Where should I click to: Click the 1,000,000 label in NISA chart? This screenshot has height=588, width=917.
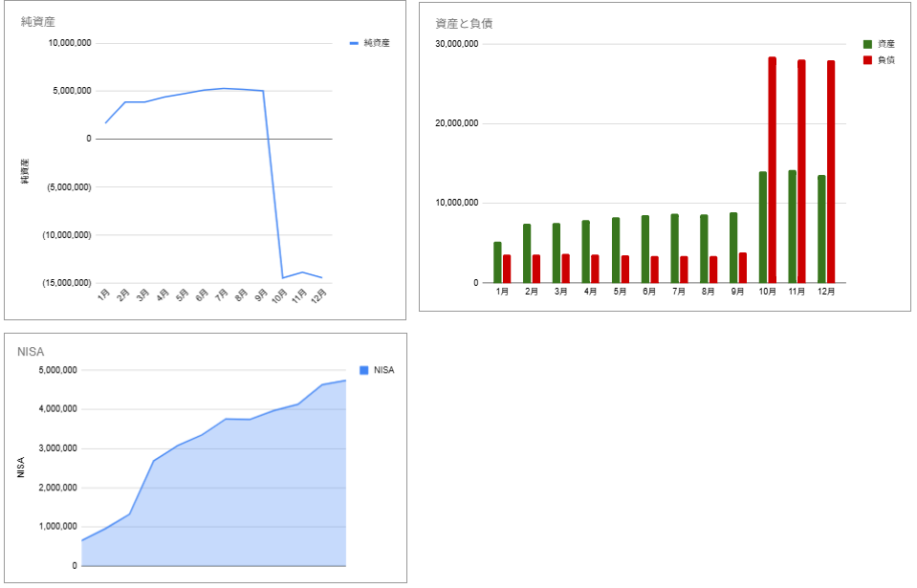(57, 527)
